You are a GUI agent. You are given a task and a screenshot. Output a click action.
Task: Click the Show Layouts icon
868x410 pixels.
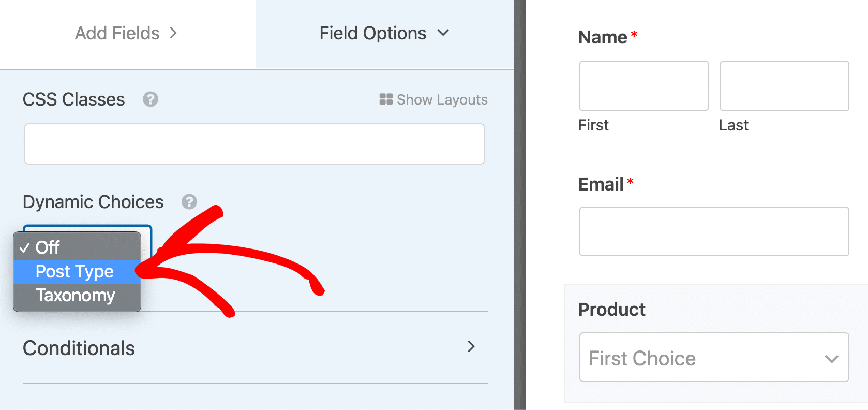click(385, 99)
